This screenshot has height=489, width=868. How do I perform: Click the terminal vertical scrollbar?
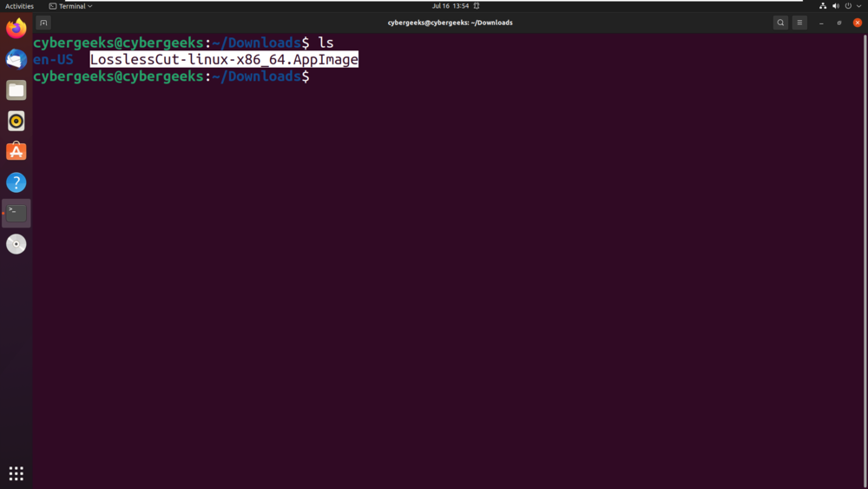click(x=865, y=261)
